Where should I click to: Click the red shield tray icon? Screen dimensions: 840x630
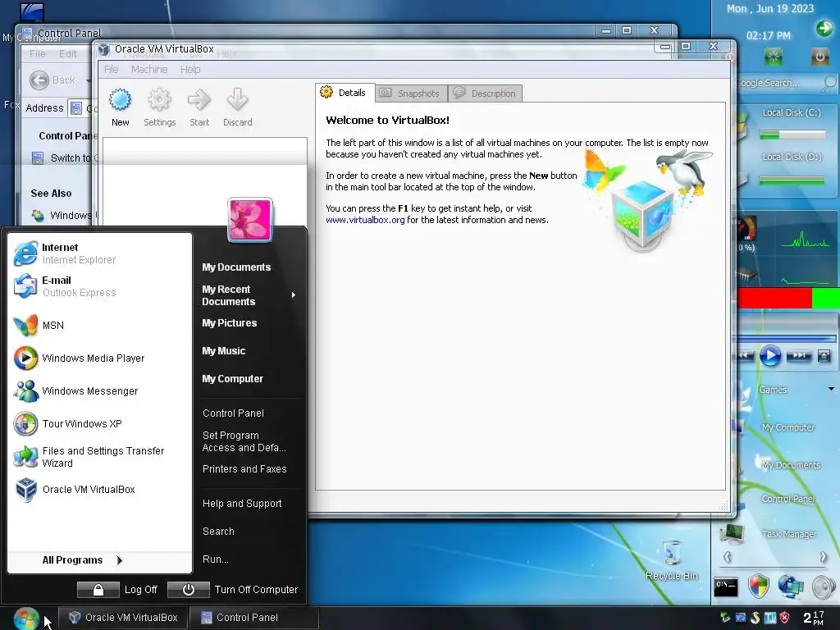click(x=784, y=618)
